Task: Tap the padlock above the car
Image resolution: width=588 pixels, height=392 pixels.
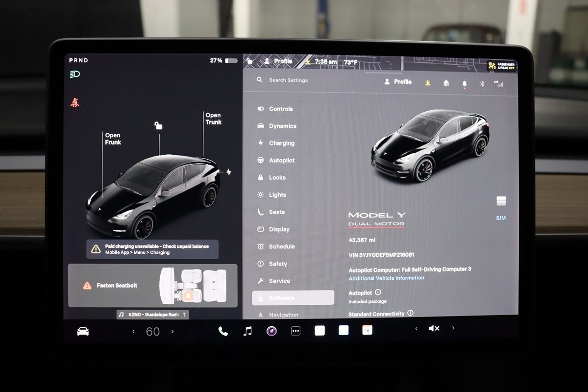Action: (158, 125)
